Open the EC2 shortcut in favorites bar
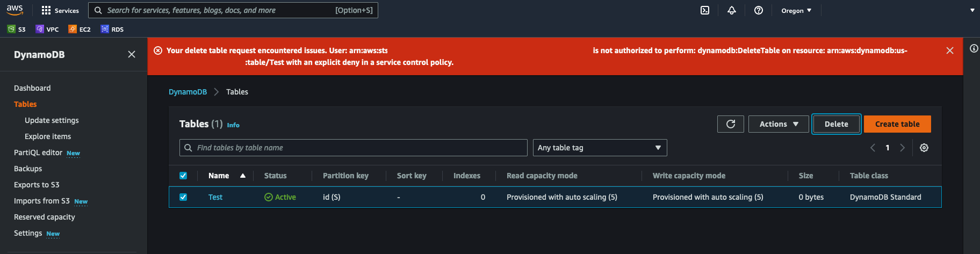Image resolution: width=980 pixels, height=254 pixels. click(x=80, y=29)
